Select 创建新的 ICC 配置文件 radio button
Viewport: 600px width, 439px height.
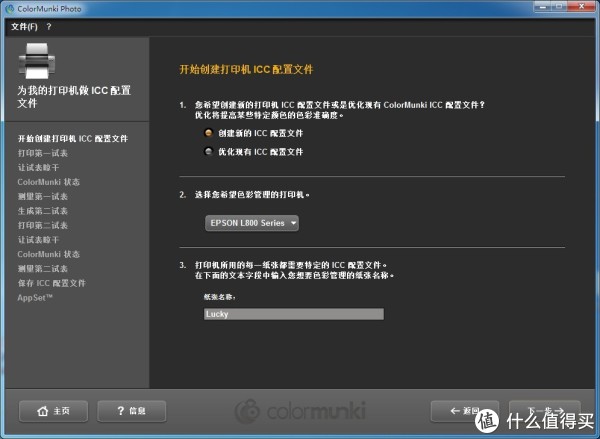pos(208,133)
